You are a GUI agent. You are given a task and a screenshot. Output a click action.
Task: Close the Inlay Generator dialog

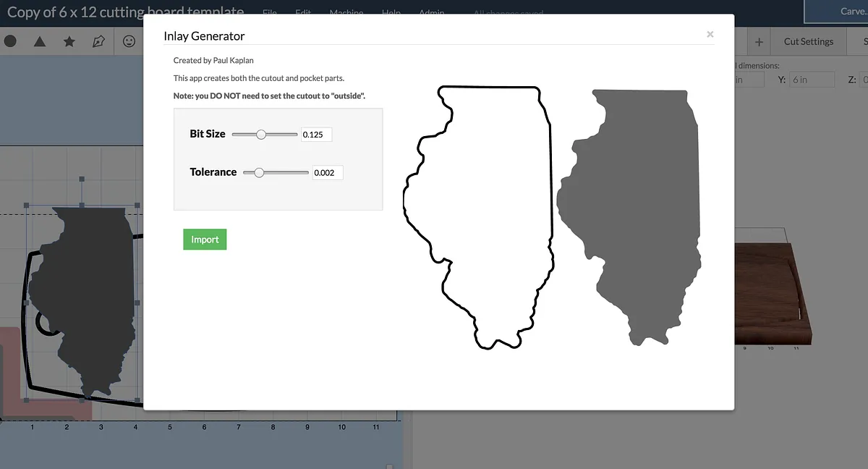pyautogui.click(x=710, y=34)
